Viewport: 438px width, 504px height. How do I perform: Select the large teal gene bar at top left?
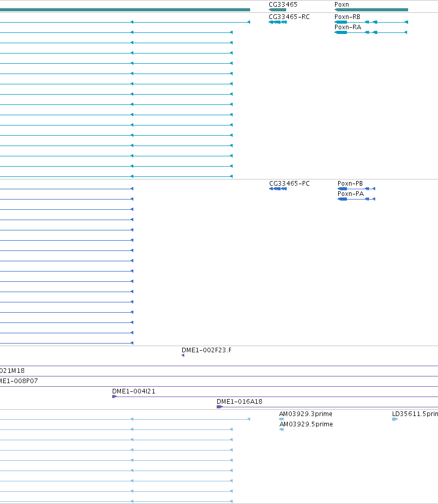tap(125, 10)
